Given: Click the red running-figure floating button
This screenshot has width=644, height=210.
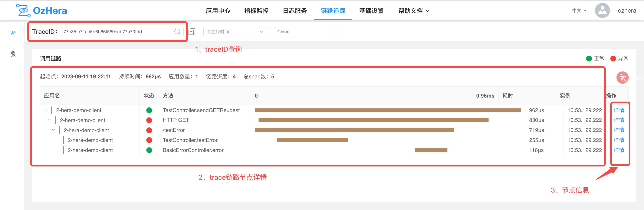Looking at the screenshot, I should 622,77.
